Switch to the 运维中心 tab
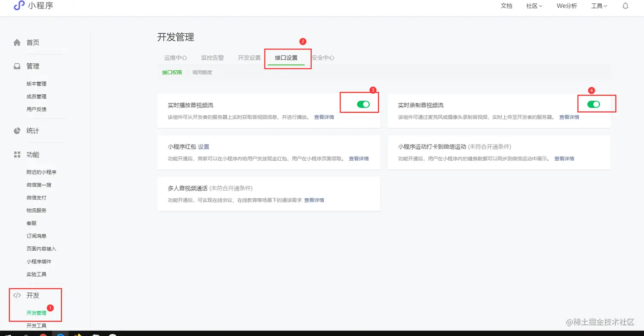 click(x=175, y=58)
